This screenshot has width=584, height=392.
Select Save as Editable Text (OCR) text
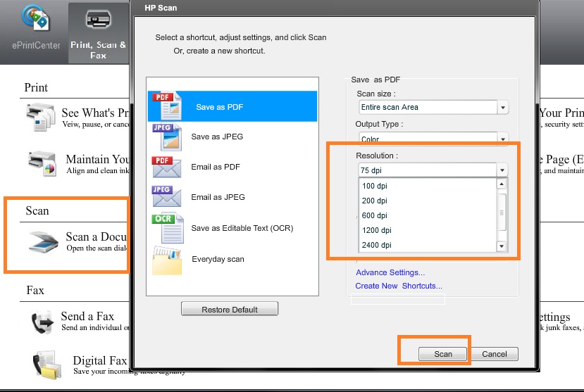point(242,228)
